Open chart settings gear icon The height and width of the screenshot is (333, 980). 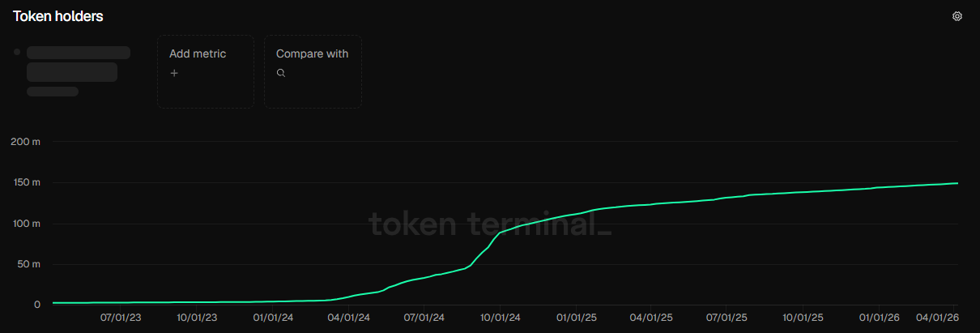pos(957,16)
